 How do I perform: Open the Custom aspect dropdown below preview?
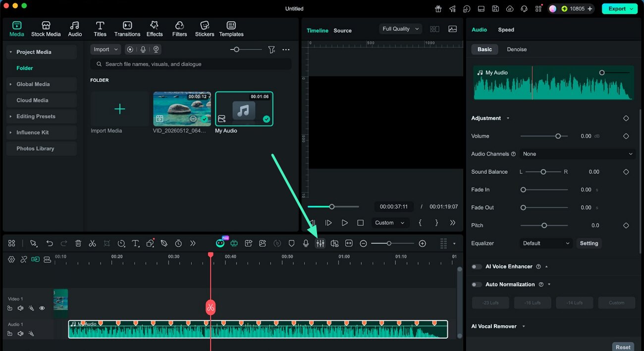click(390, 223)
